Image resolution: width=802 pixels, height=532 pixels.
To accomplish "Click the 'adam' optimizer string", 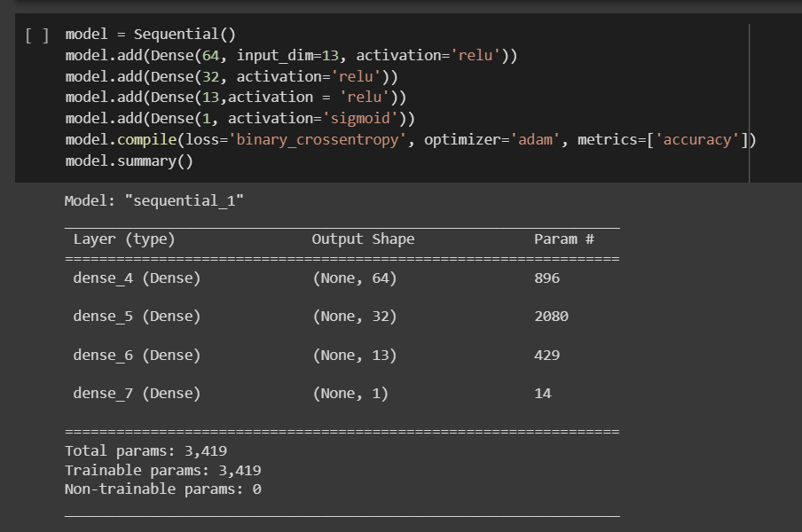I will [x=535, y=140].
